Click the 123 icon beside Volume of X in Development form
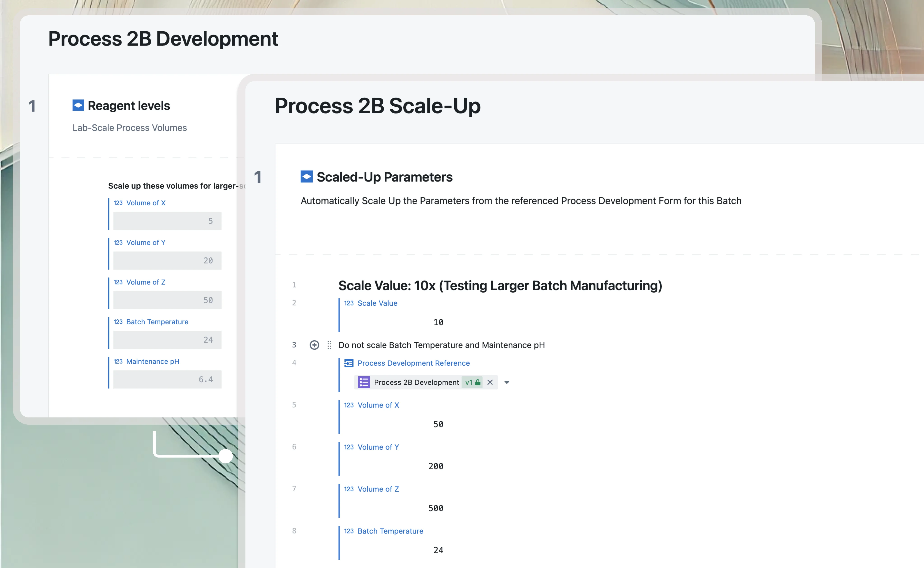 coord(118,203)
